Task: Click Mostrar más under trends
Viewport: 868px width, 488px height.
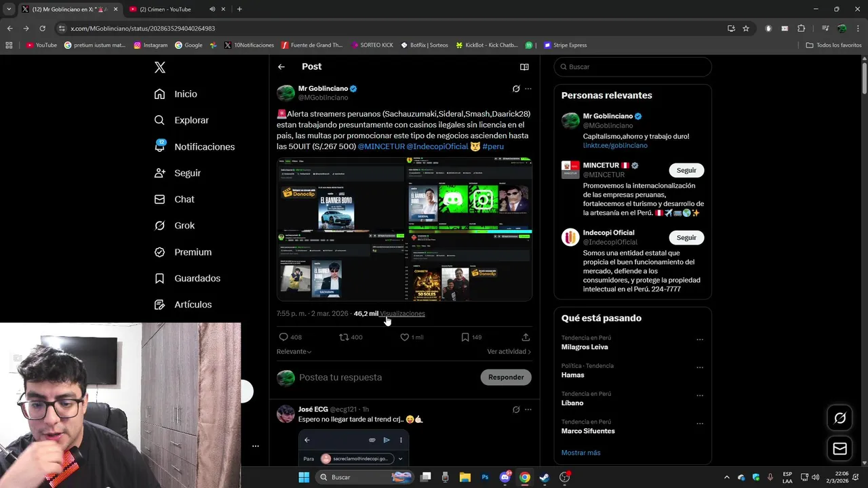Action: pyautogui.click(x=580, y=453)
